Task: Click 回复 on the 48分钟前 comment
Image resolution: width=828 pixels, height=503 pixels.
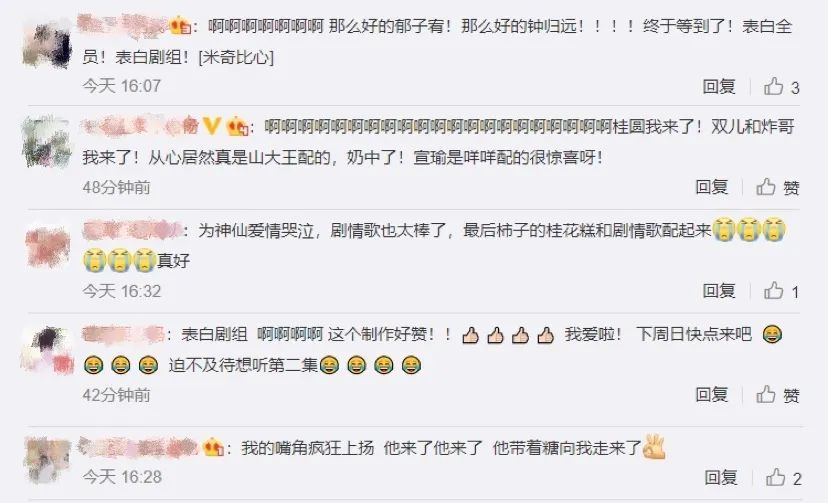Action: tap(711, 187)
